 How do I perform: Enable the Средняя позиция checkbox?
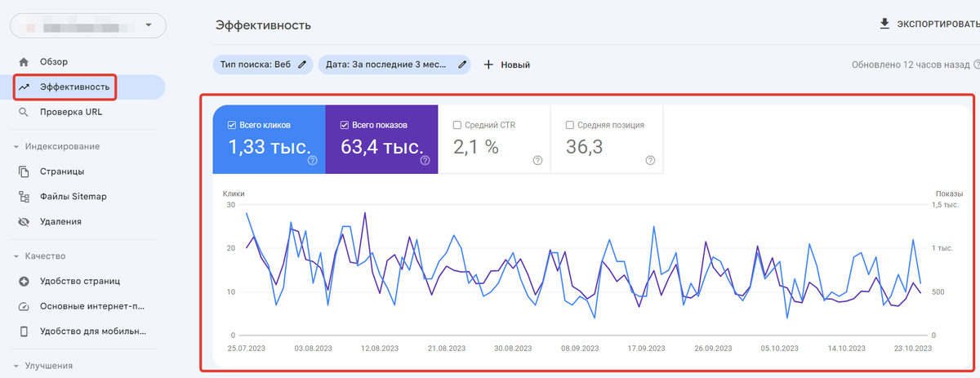[569, 125]
